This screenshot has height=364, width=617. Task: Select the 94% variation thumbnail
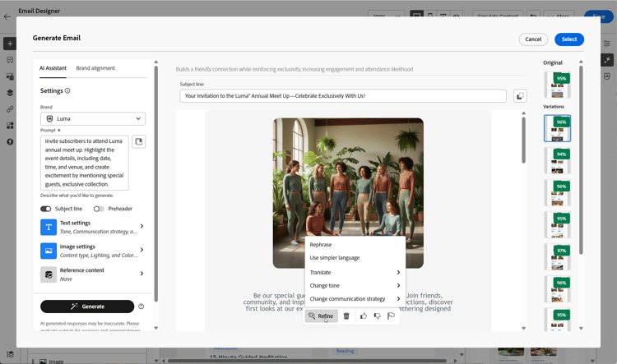pyautogui.click(x=557, y=160)
